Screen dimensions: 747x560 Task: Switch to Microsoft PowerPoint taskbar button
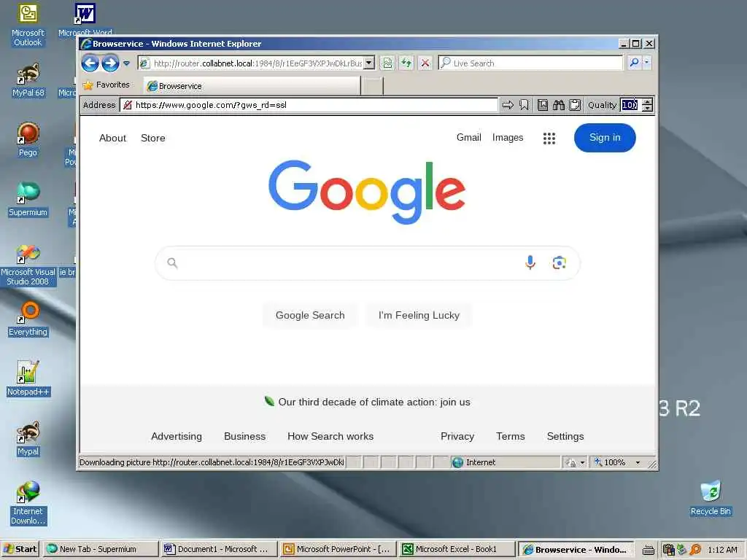(337, 549)
